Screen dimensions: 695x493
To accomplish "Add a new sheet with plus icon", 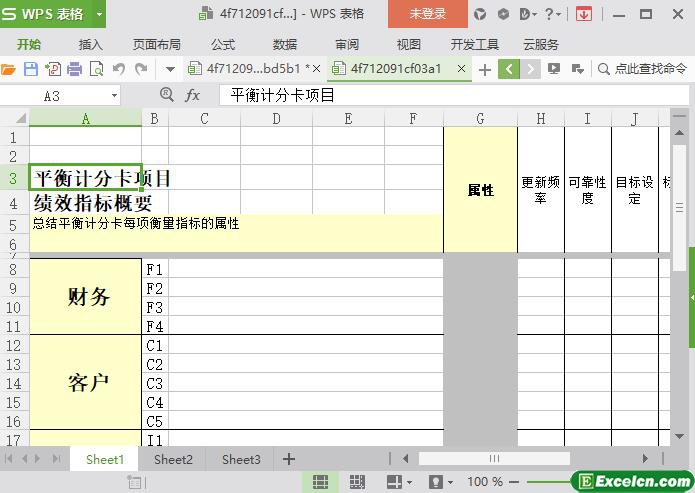I will (289, 459).
